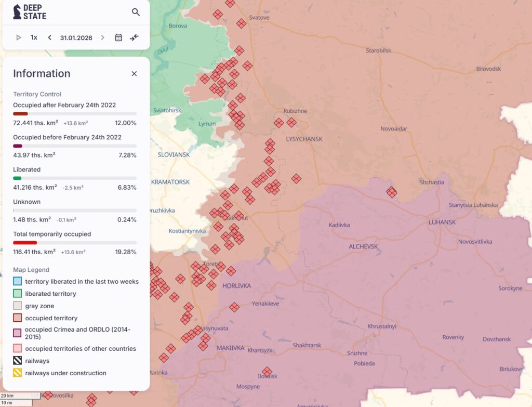Click the occupied Crimea and ORDLO legend entry
The image size is (532, 407).
(16, 333)
